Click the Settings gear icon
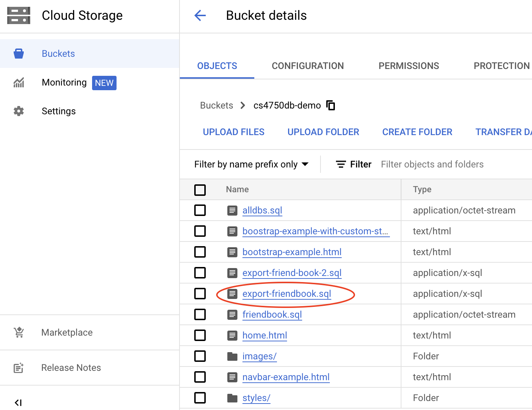 [19, 111]
